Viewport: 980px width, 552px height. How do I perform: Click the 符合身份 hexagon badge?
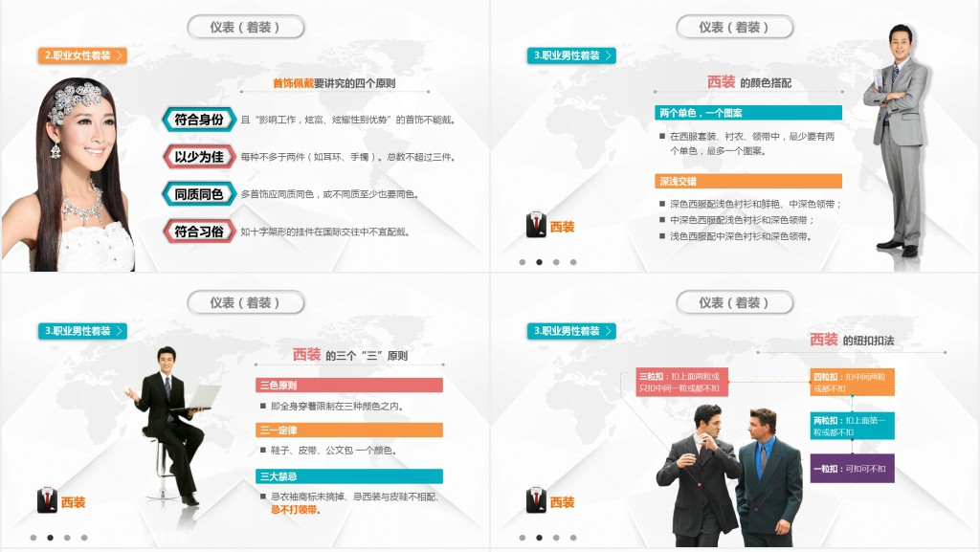point(198,120)
